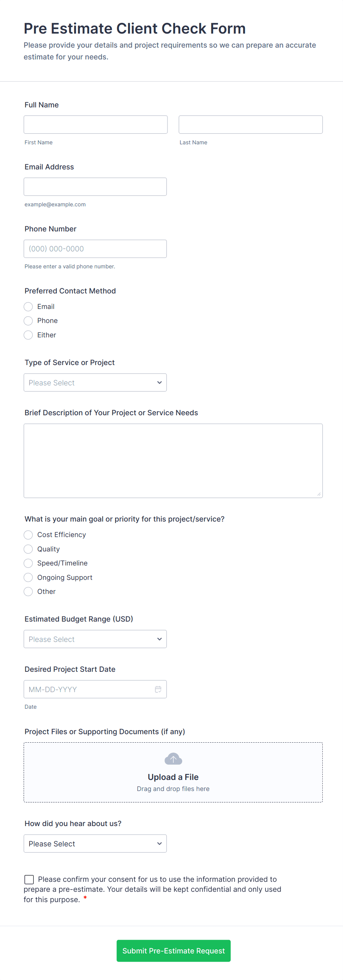Choose Either for contact method
Viewport: 343px width, 980px height.
click(x=28, y=335)
